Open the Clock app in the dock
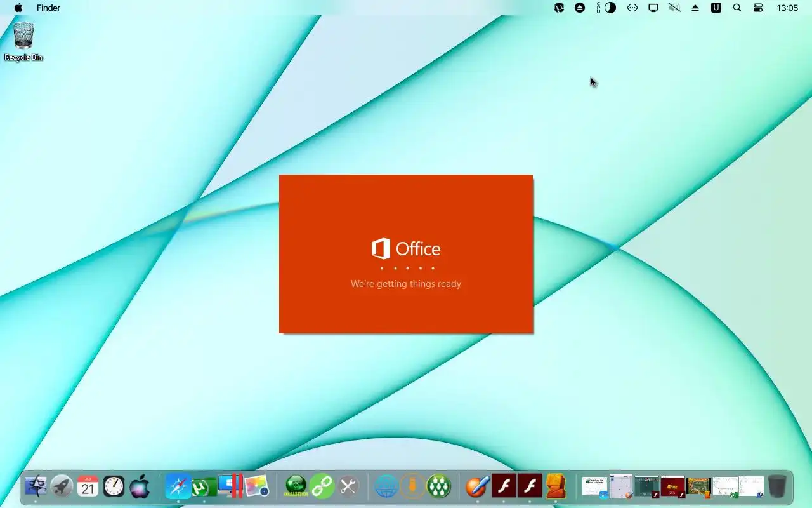Viewport: 812px width, 508px height. coord(114,486)
